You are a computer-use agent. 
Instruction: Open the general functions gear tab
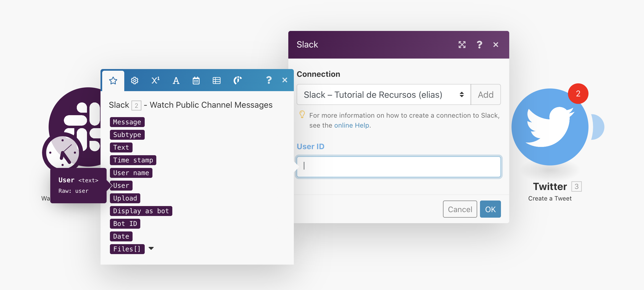coord(134,81)
